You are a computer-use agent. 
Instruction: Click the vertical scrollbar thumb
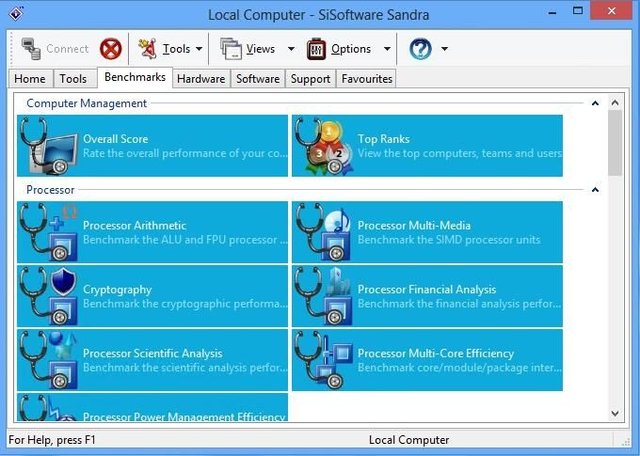coord(616,143)
